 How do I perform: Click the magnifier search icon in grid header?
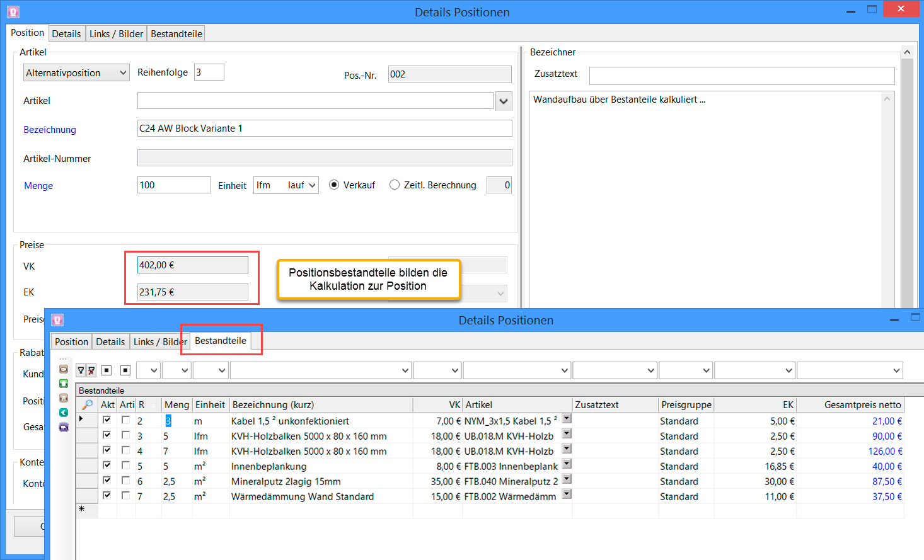87,404
